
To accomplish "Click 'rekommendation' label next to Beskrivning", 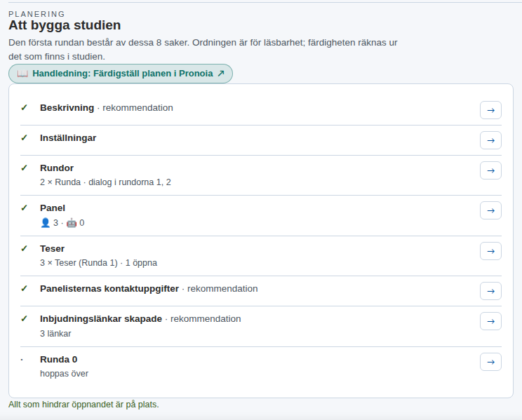I will point(138,108).
